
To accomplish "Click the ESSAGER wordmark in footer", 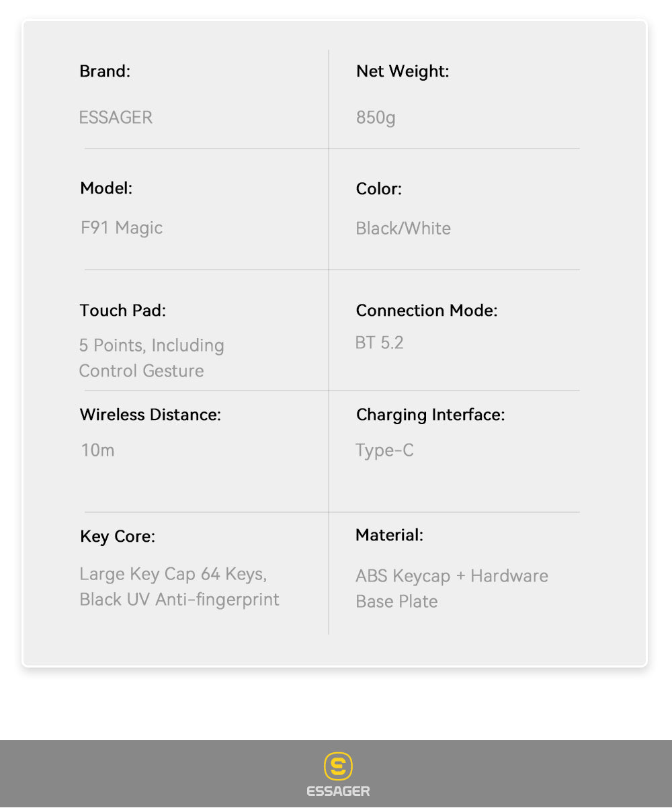I will point(338,791).
